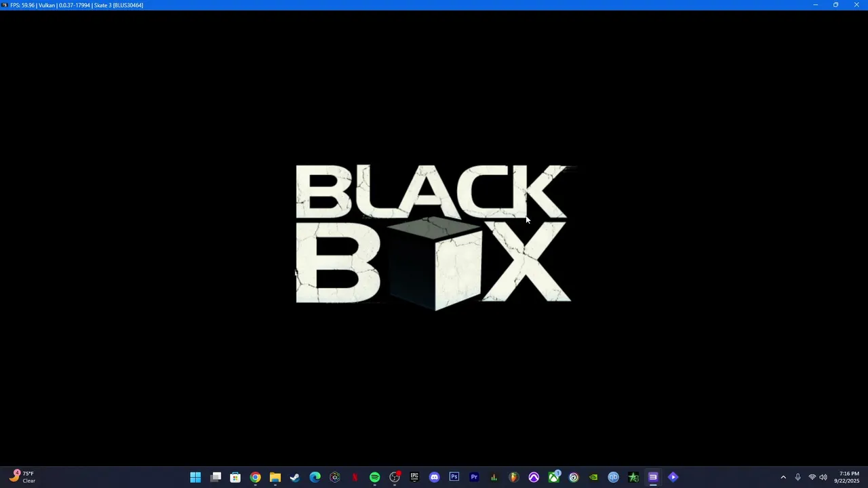Viewport: 868px width, 488px height.
Task: Click the purple A icon in taskbar
Action: [534, 477]
